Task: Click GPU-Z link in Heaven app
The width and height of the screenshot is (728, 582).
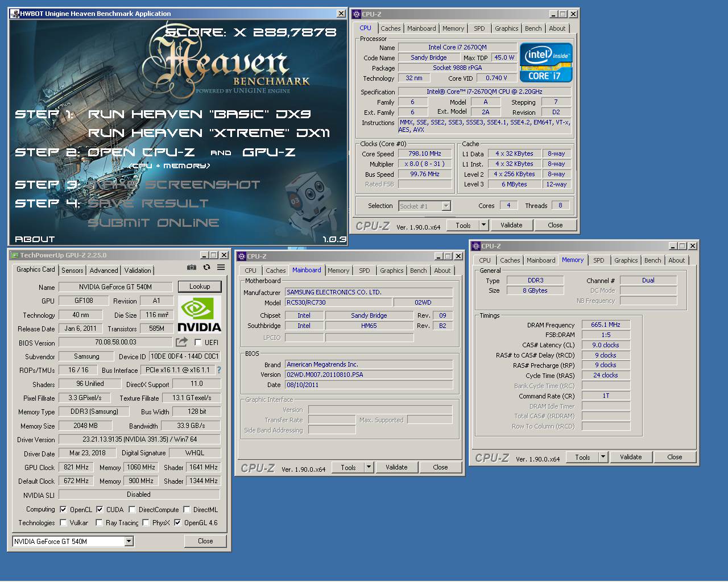Action: [x=269, y=152]
